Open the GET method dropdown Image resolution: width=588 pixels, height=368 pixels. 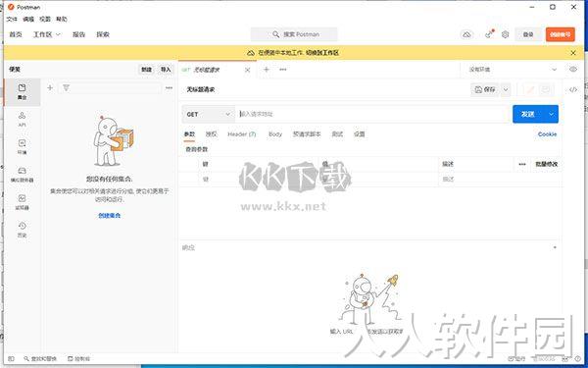[x=209, y=114]
